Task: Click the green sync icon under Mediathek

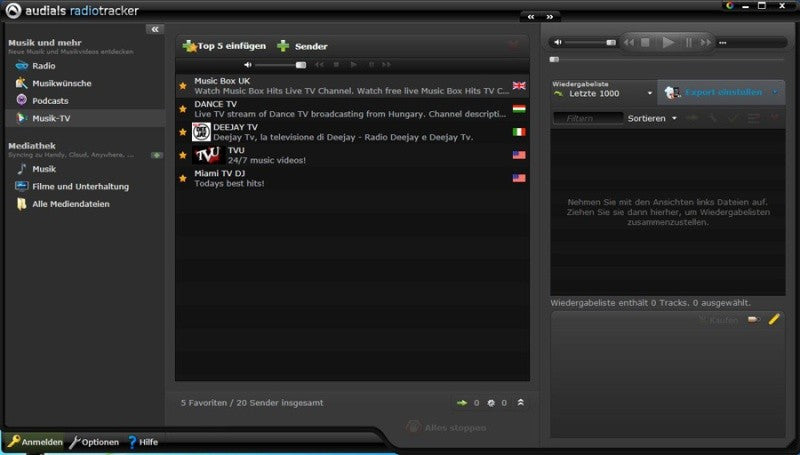Action: tap(157, 155)
